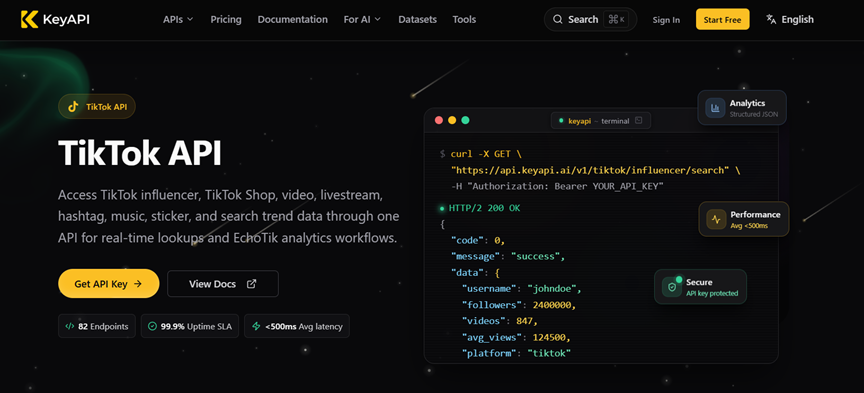Click the Analytics Structured JSON card
The image size is (864, 393).
pos(742,108)
